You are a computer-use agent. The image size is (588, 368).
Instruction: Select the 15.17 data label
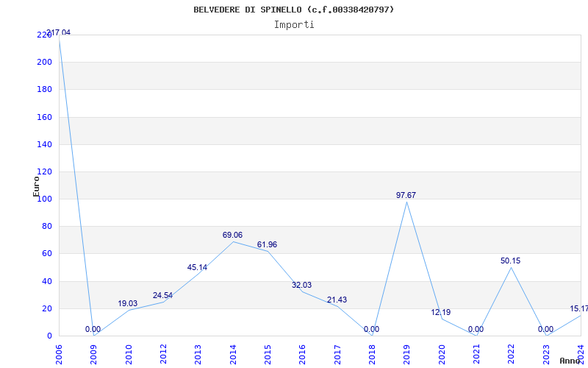(578, 309)
